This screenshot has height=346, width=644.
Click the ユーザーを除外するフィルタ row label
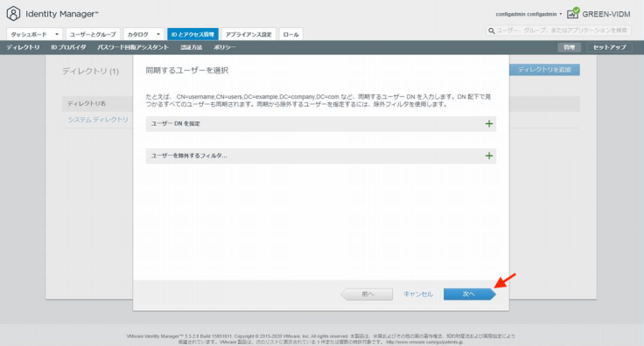coord(189,156)
